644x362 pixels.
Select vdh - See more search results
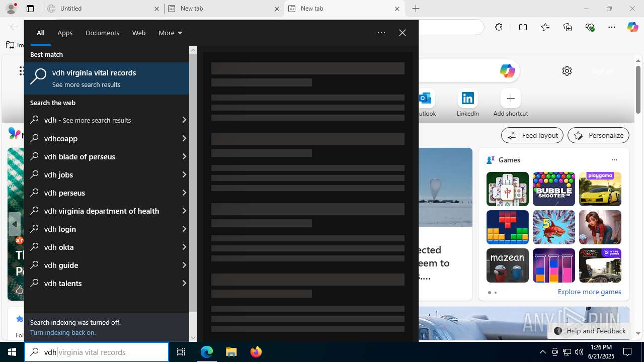click(107, 120)
